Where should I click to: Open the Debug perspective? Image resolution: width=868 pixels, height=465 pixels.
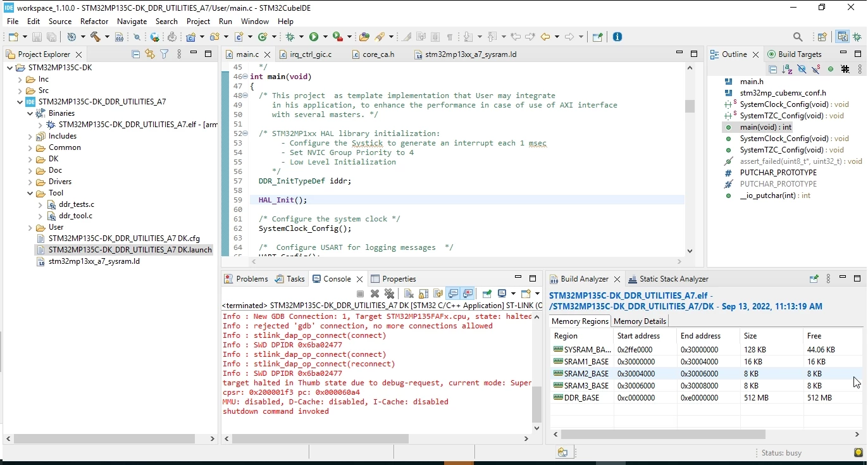tap(857, 37)
